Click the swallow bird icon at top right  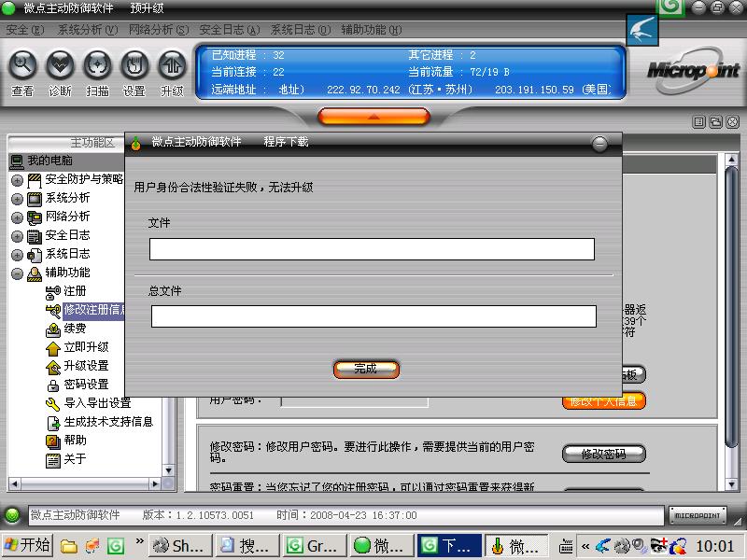click(x=641, y=30)
